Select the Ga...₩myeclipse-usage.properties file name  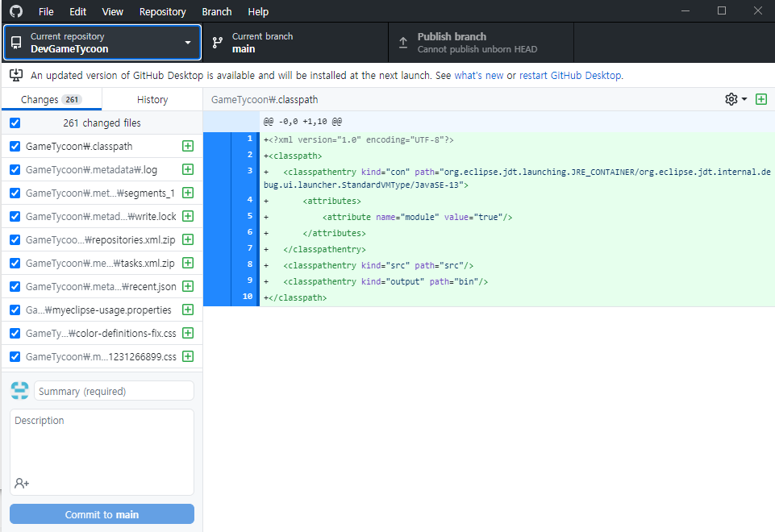[98, 310]
